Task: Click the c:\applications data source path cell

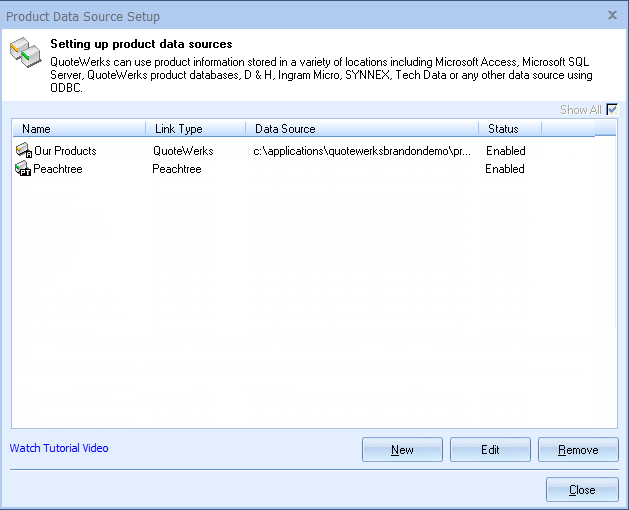Action: pyautogui.click(x=362, y=151)
